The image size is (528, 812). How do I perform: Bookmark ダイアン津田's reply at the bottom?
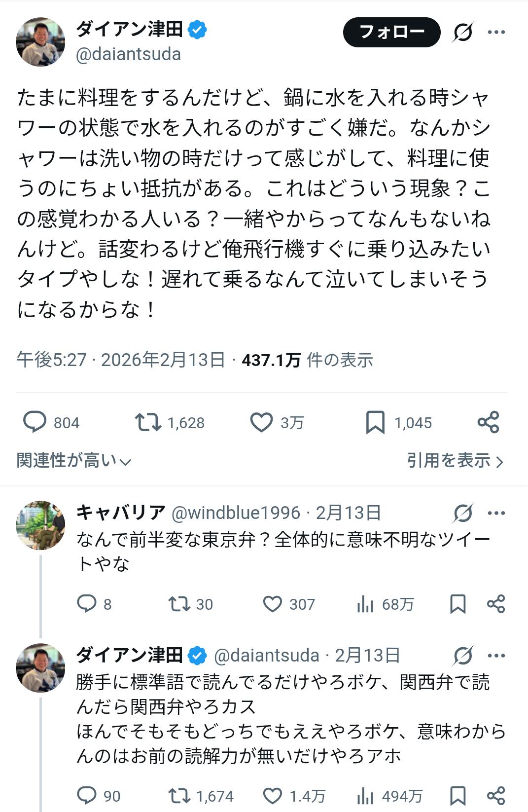point(458,796)
